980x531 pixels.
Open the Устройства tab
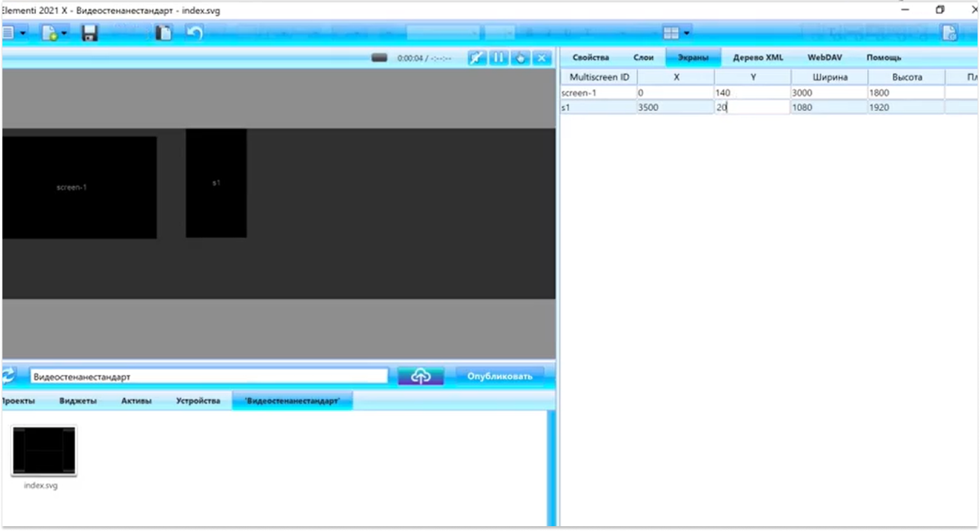point(198,401)
